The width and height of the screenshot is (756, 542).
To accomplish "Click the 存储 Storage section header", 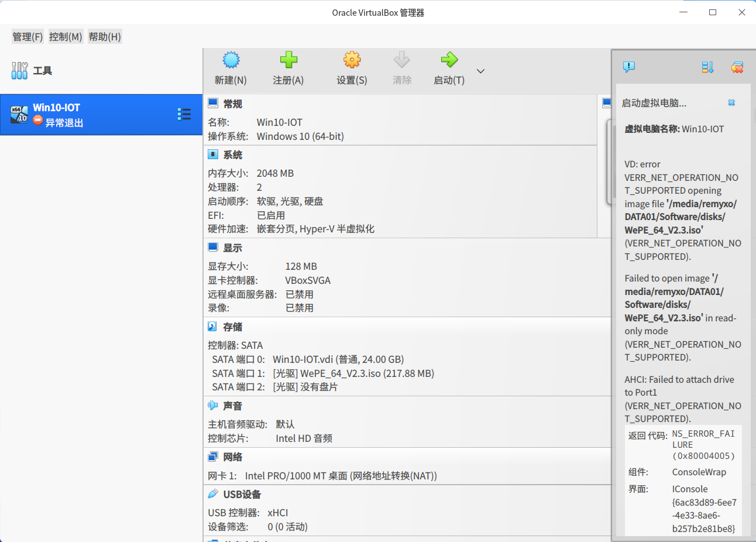I will [x=232, y=327].
